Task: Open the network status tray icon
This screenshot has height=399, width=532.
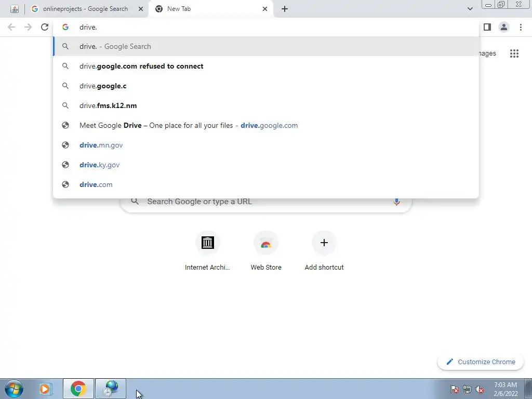Action: tap(467, 389)
